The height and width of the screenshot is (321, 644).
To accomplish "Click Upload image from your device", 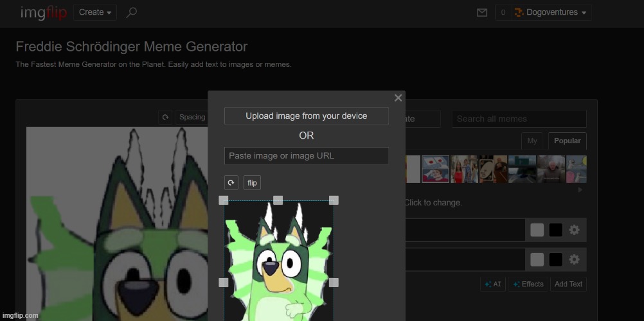I will coord(307,116).
